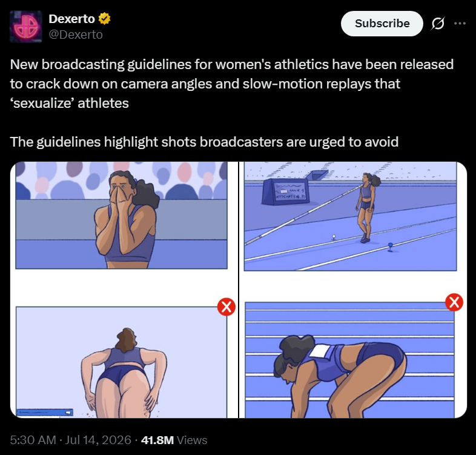Open the Grok slash-circle icon
The image size is (476, 455).
click(437, 24)
